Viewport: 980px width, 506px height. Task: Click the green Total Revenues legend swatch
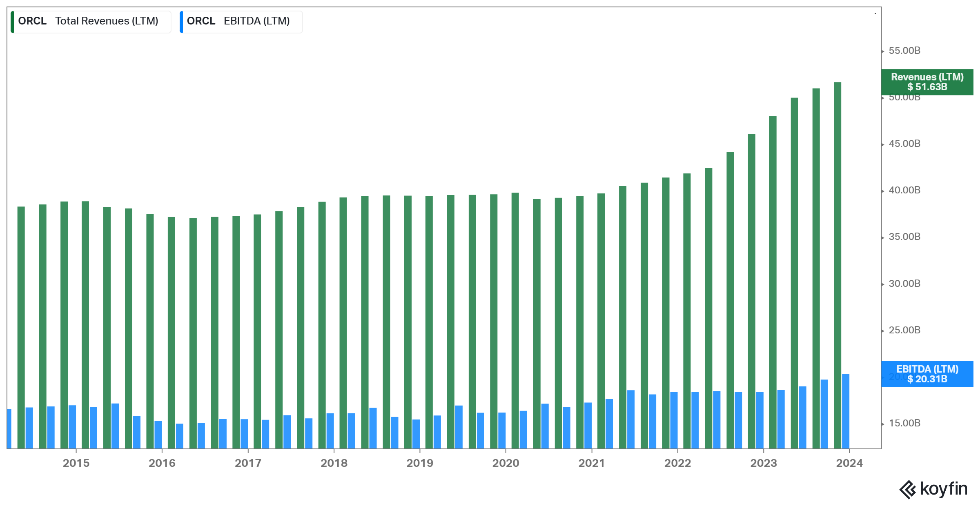12,22
